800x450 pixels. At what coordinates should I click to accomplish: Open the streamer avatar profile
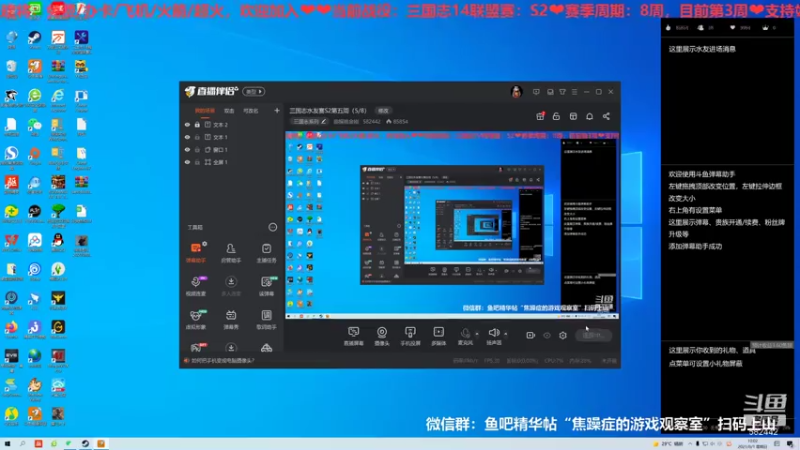pyautogui.click(x=516, y=92)
